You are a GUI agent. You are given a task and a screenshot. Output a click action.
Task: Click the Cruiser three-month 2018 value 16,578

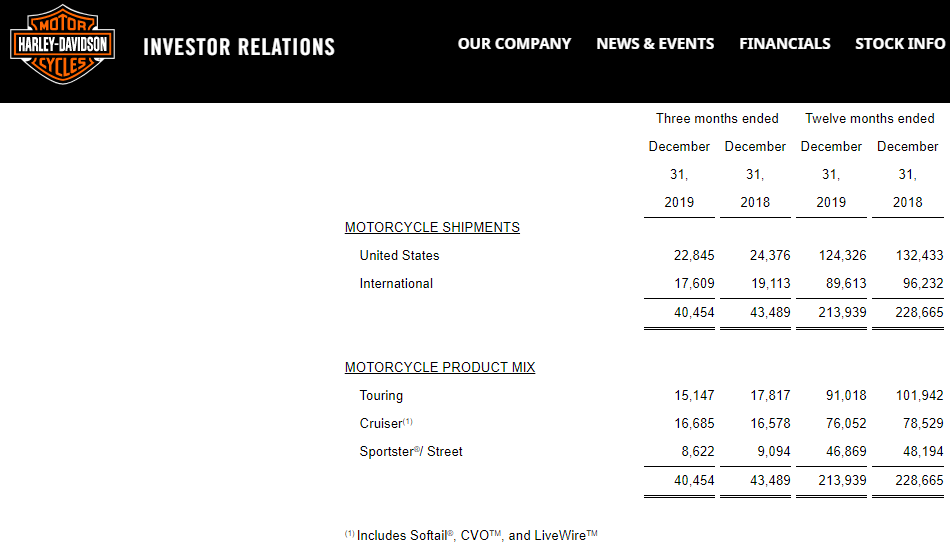tap(770, 423)
